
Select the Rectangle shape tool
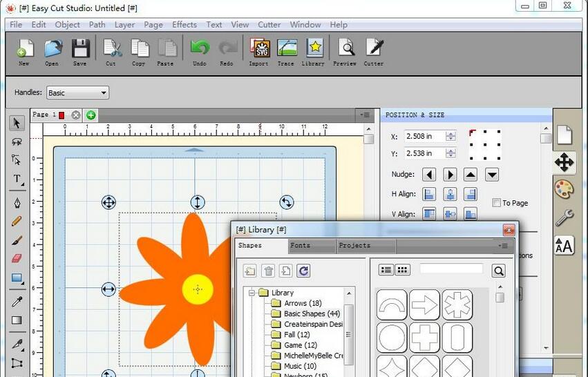(x=17, y=278)
